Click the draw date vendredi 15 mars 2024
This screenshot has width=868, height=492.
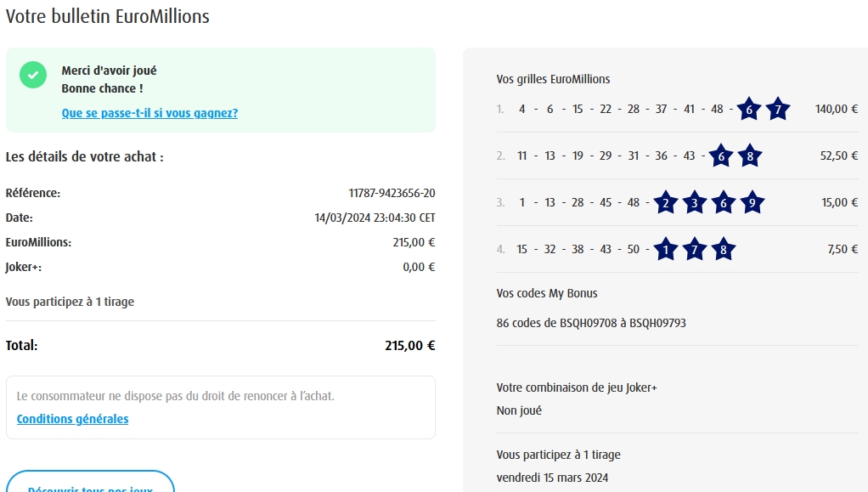click(552, 477)
